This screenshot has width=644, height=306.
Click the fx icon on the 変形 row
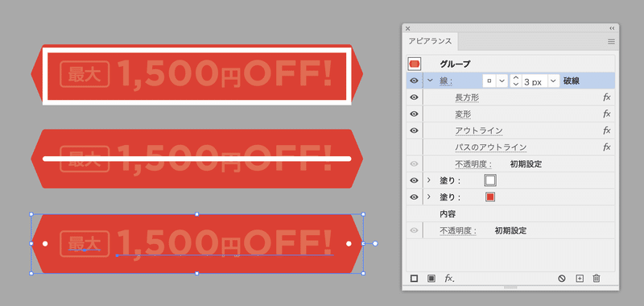coord(607,114)
